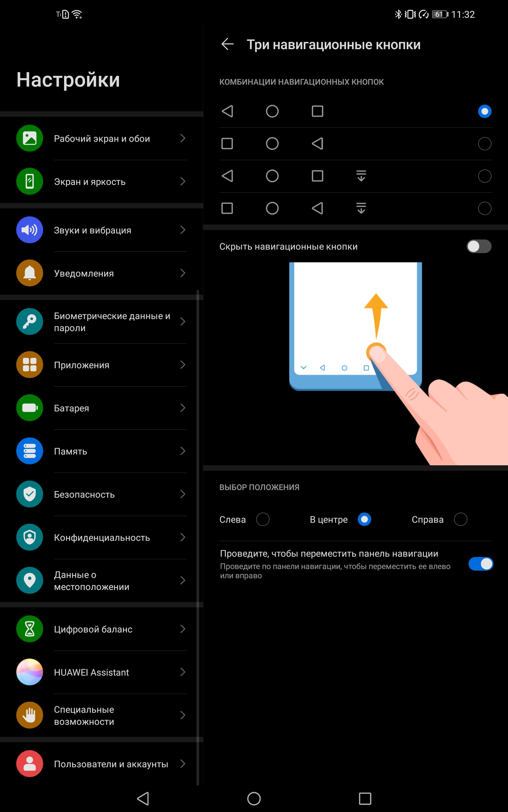Tap the system Home circle in navigation bar
Image resolution: width=508 pixels, height=812 pixels.
click(x=254, y=799)
